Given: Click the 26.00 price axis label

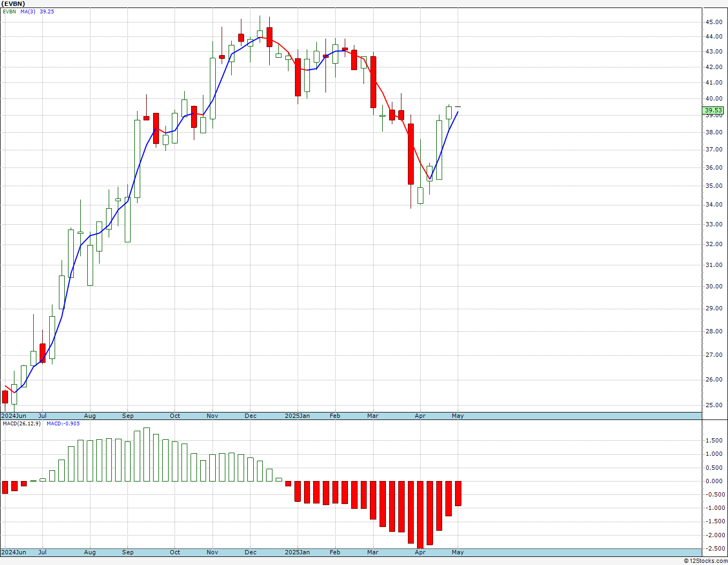Looking at the screenshot, I should tap(714, 379).
